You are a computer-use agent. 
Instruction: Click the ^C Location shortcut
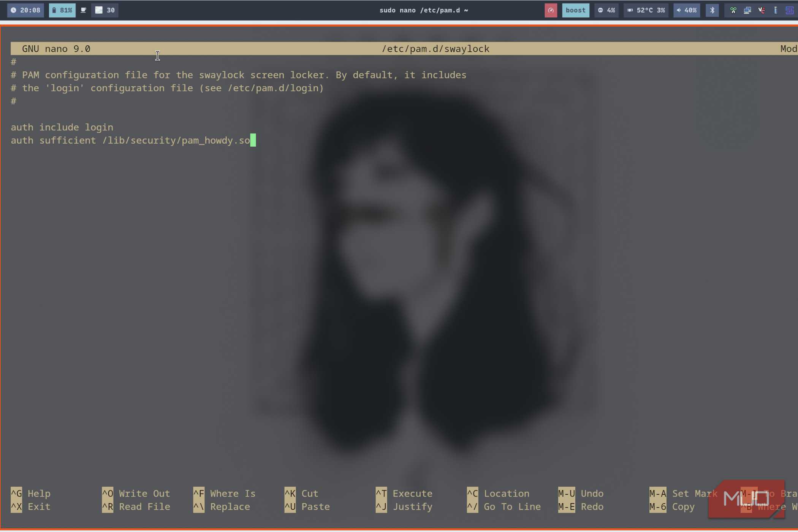pyautogui.click(x=498, y=494)
